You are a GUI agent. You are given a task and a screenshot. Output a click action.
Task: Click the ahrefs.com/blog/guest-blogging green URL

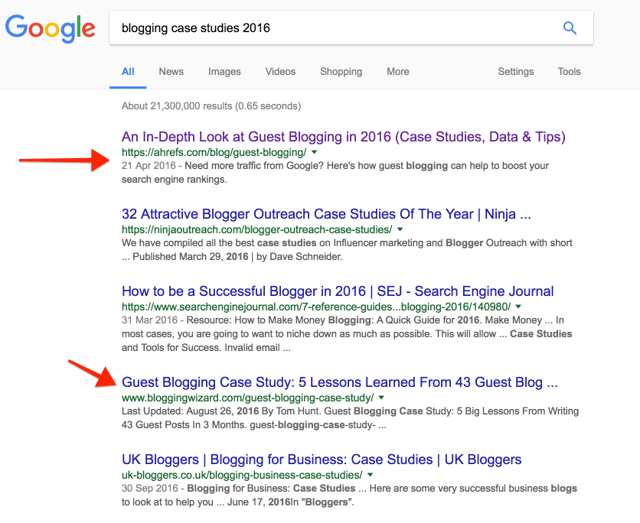[x=214, y=153]
